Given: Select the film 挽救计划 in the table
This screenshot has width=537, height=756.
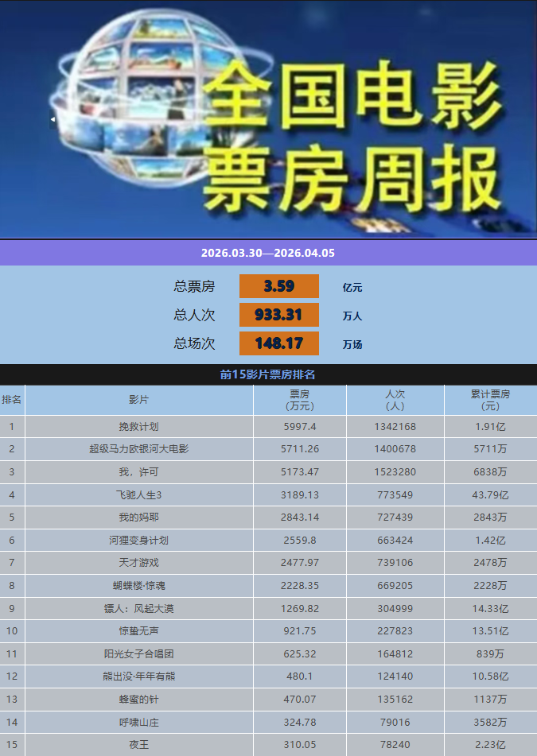Looking at the screenshot, I should pos(139,427).
